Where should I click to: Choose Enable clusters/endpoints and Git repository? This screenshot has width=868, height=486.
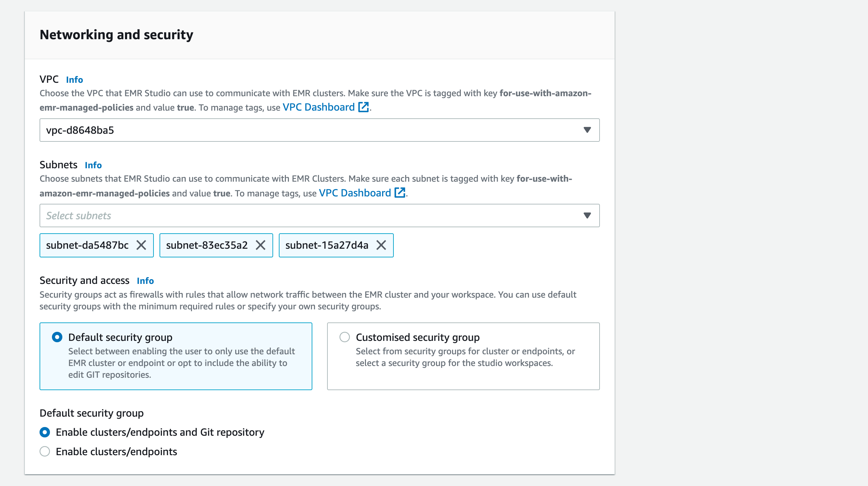click(45, 432)
